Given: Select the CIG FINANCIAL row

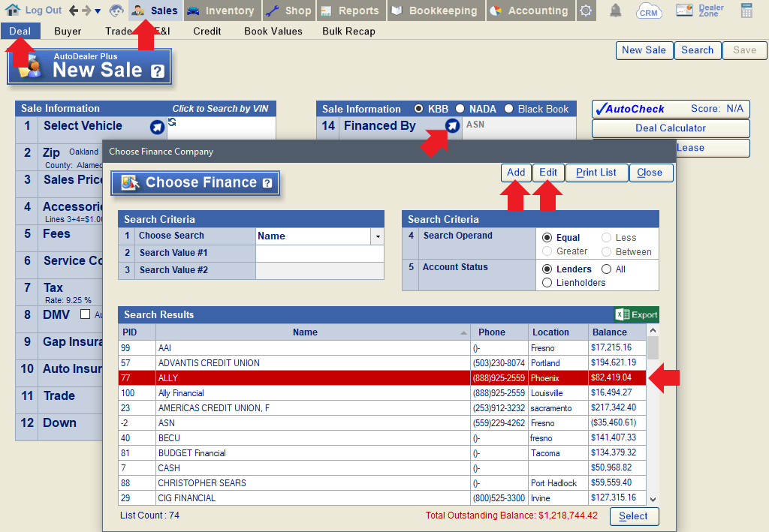Looking at the screenshot, I should pos(382,498).
